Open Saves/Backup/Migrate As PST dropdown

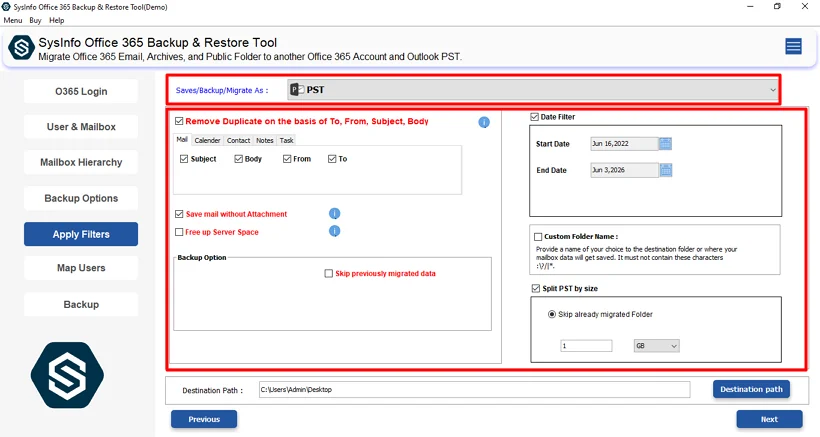(x=532, y=90)
